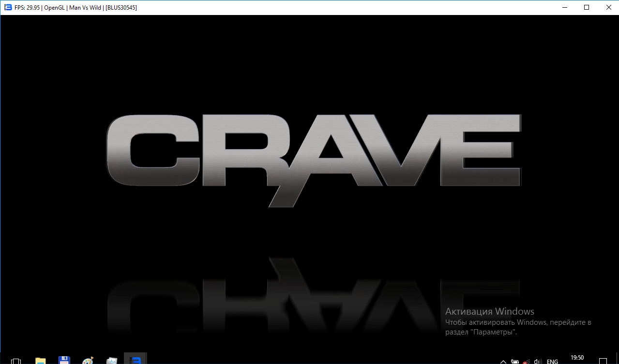Open File Explorer from the taskbar
The width and height of the screenshot is (619, 364).
(x=40, y=361)
